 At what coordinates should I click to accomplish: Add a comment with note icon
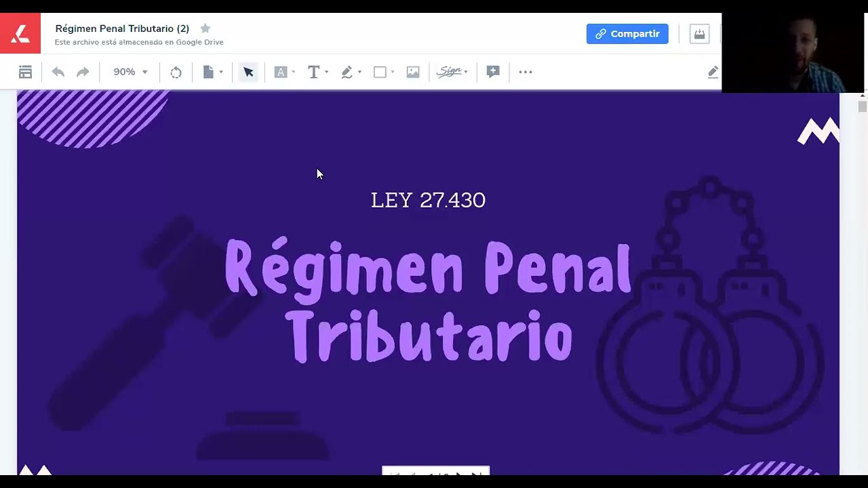pos(493,72)
